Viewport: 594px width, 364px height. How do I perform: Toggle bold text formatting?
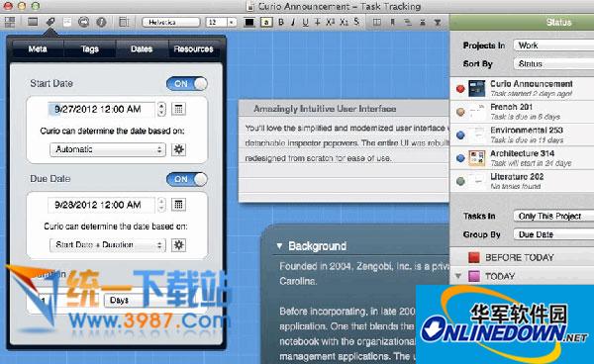281,22
